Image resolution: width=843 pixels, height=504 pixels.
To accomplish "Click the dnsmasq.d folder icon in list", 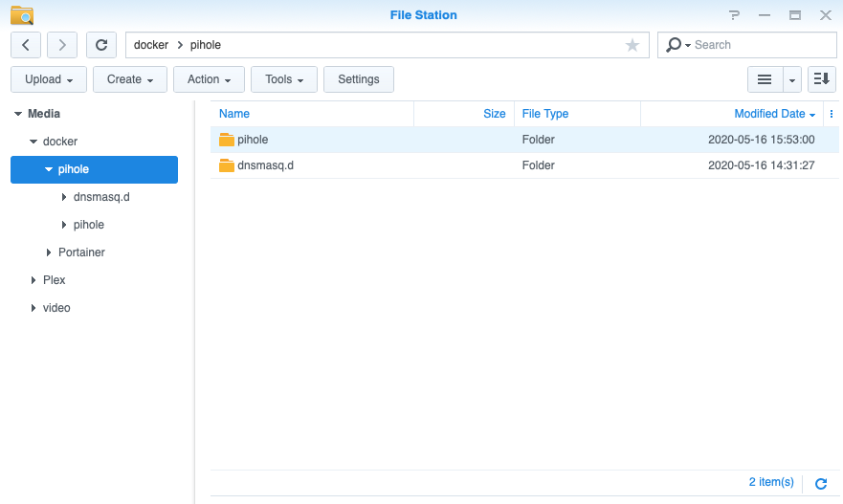I will (x=227, y=165).
